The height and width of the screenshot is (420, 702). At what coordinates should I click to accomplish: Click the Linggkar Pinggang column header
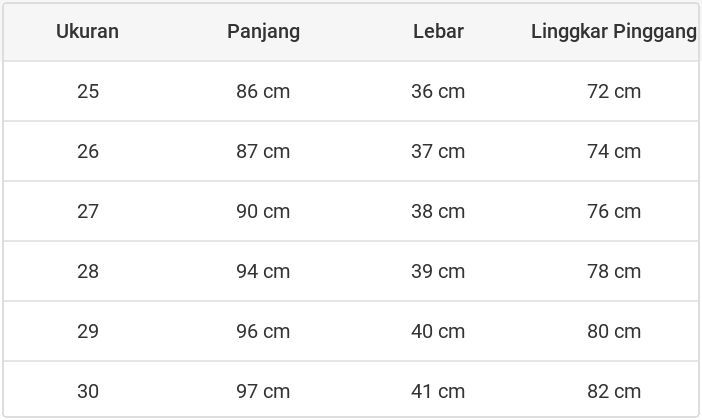tap(613, 31)
